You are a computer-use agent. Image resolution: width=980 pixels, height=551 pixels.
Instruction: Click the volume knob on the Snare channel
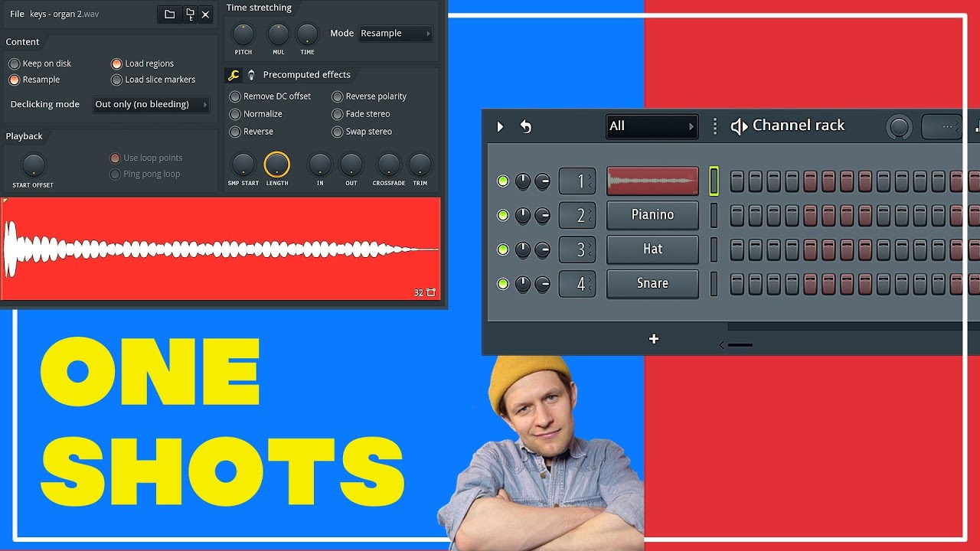(x=542, y=284)
